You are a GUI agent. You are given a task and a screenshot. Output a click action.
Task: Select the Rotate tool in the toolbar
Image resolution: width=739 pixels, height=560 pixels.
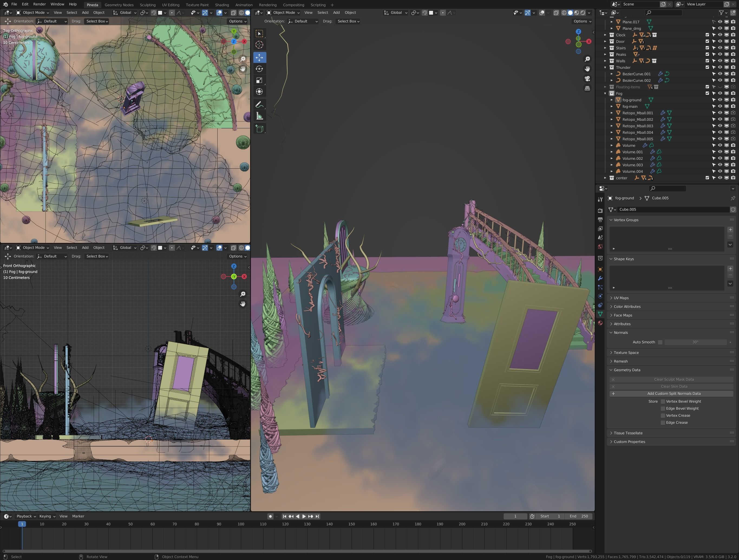(x=259, y=69)
